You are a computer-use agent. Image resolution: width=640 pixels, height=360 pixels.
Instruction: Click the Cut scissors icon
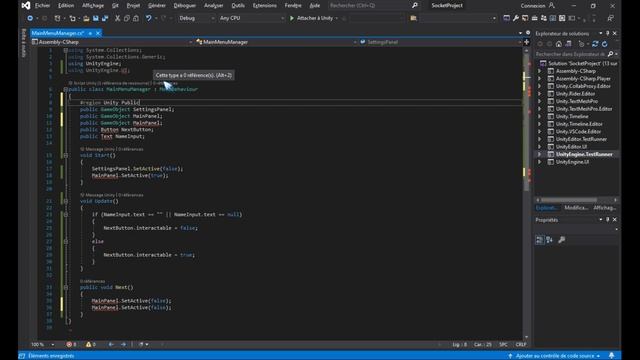click(x=118, y=18)
